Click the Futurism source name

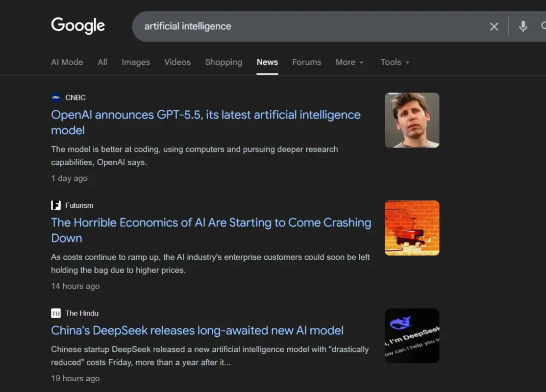coord(79,205)
